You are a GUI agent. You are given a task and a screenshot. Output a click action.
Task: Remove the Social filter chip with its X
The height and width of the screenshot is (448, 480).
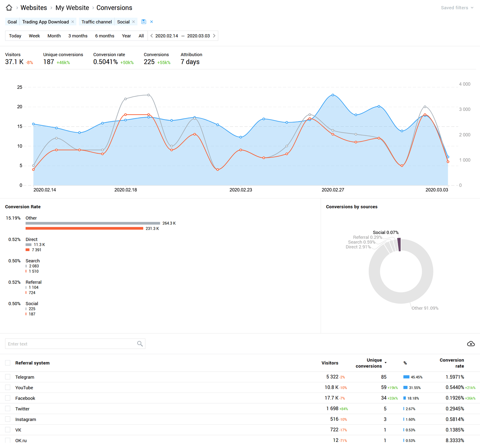[133, 22]
